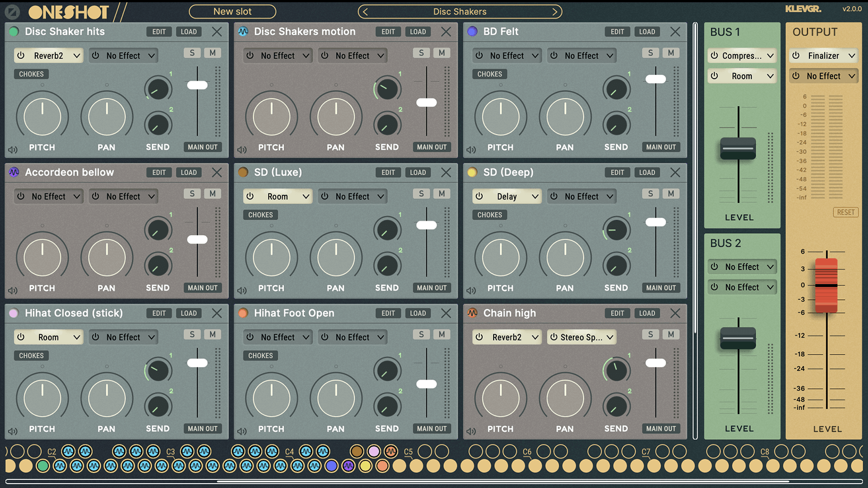Click the Disc Shakers preset name
The image size is (868, 488).
click(459, 11)
